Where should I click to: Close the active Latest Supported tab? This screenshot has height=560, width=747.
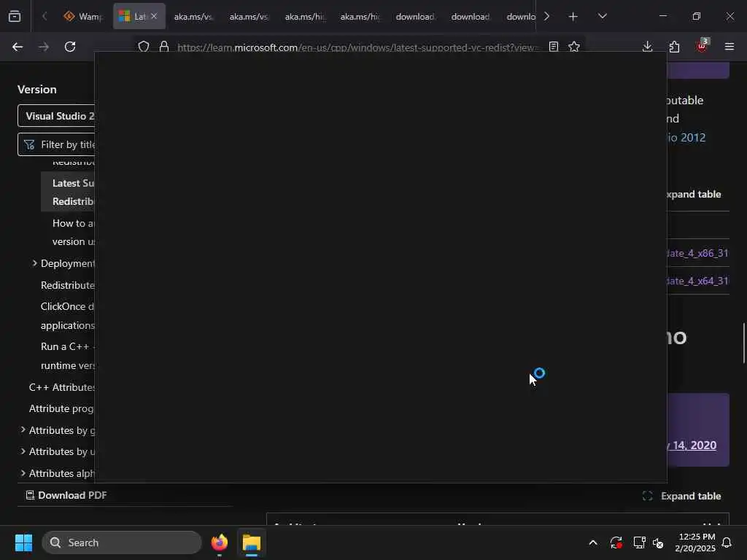pyautogui.click(x=154, y=16)
